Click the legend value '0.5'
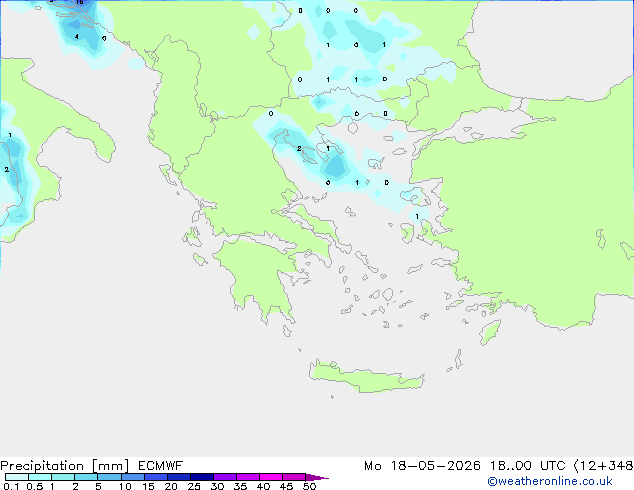Image resolution: width=634 pixels, height=490 pixels. tap(35, 486)
